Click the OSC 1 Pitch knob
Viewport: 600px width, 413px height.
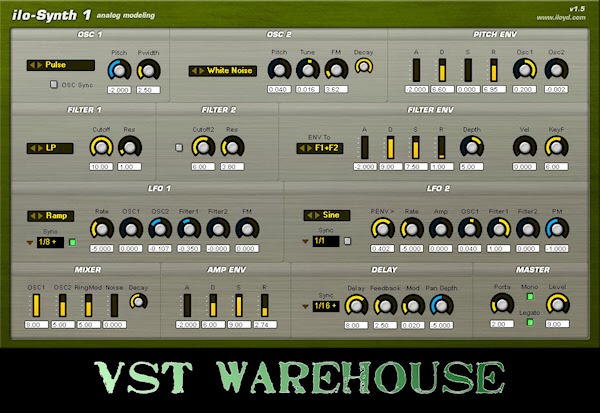click(119, 70)
